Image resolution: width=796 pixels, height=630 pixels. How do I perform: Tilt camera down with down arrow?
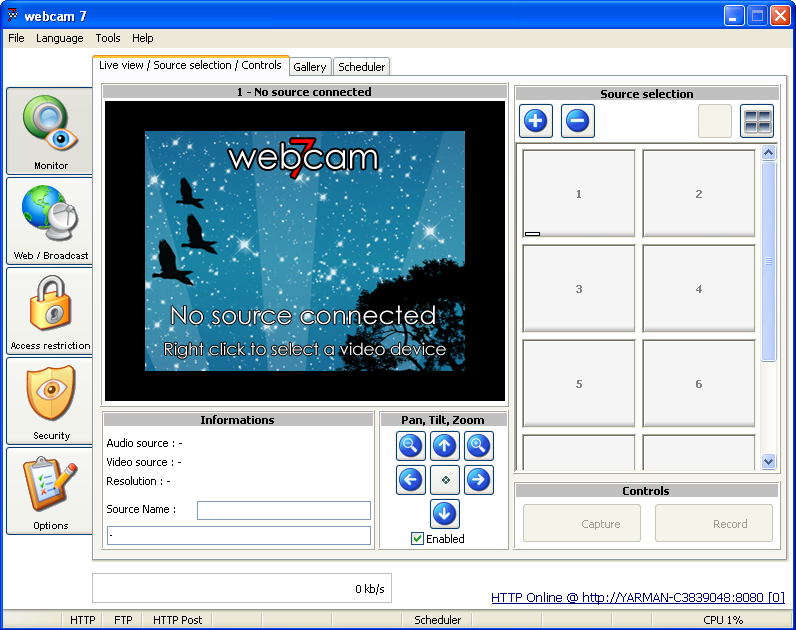[445, 514]
